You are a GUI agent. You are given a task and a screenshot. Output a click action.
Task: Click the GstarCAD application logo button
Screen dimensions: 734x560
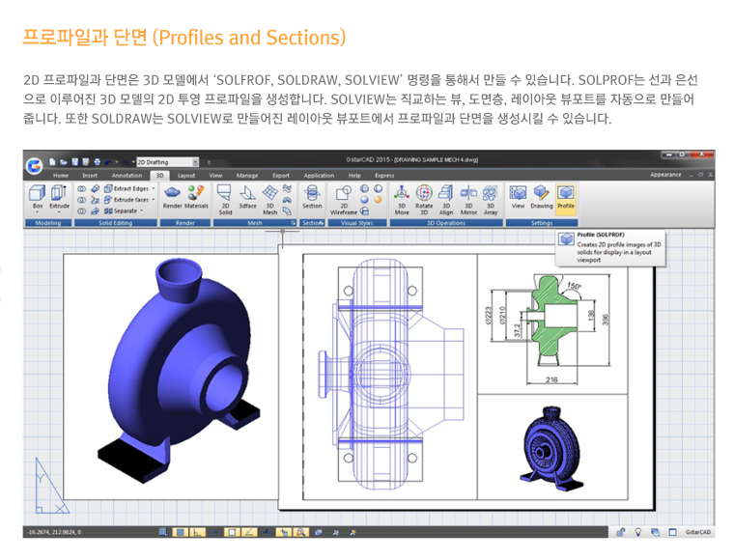(x=34, y=164)
